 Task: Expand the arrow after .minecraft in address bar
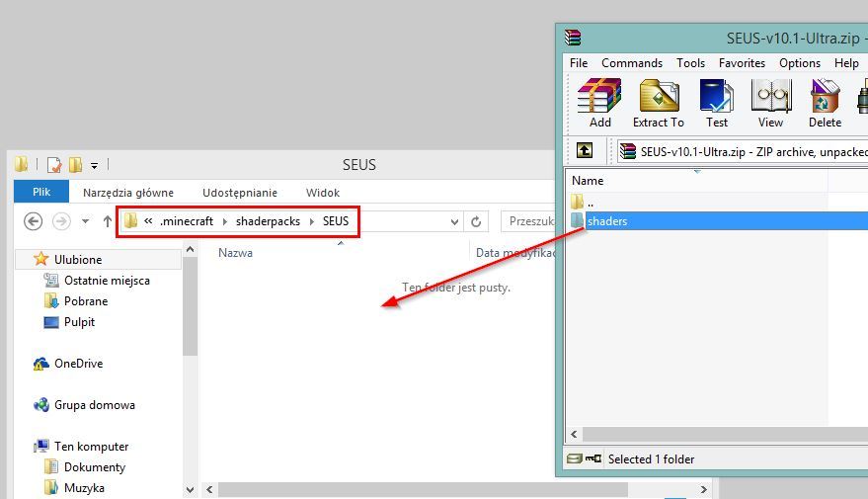tap(225, 221)
